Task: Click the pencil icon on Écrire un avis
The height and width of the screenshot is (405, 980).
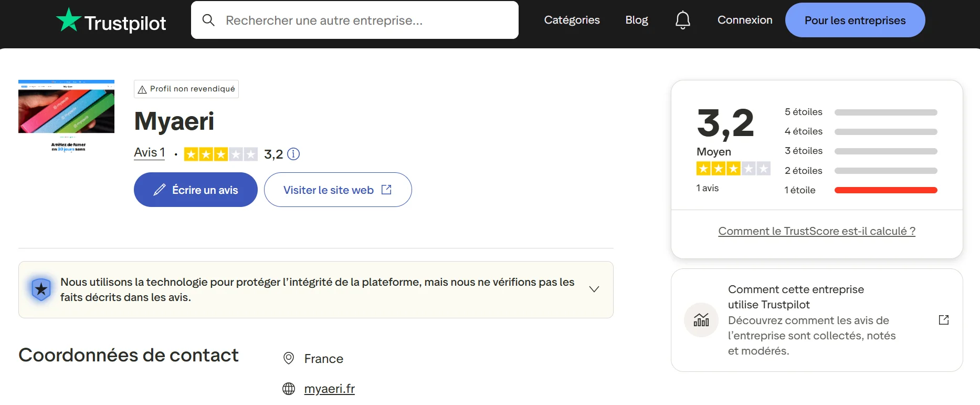Action: click(160, 190)
